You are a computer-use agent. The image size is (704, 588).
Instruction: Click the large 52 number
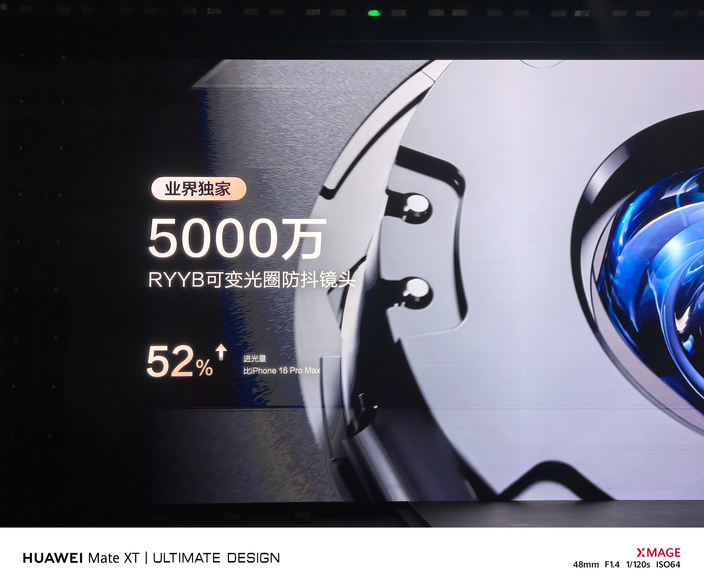pyautogui.click(x=170, y=361)
